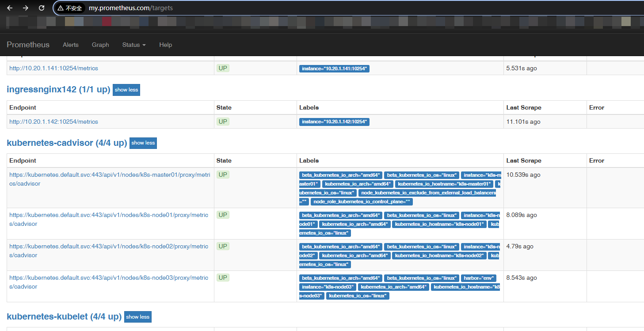Expand the Status dropdown menu
Viewport: 644px width, 331px height.
(x=134, y=45)
